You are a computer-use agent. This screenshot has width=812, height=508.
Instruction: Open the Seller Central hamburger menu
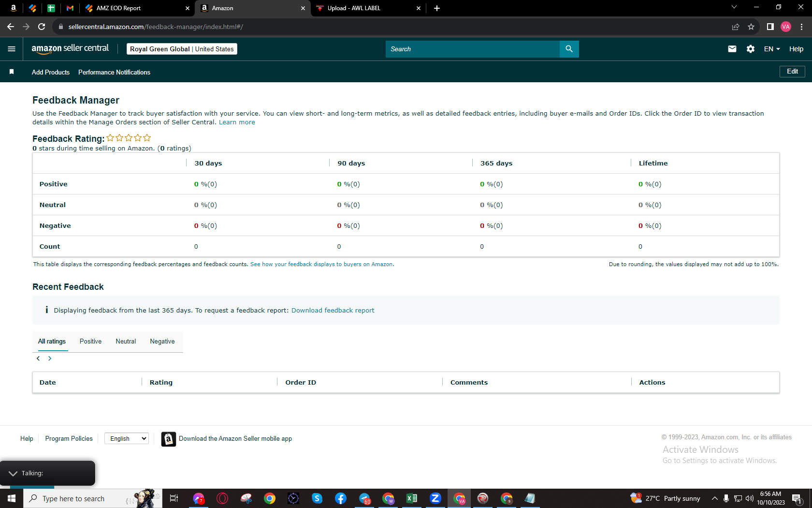[12, 49]
